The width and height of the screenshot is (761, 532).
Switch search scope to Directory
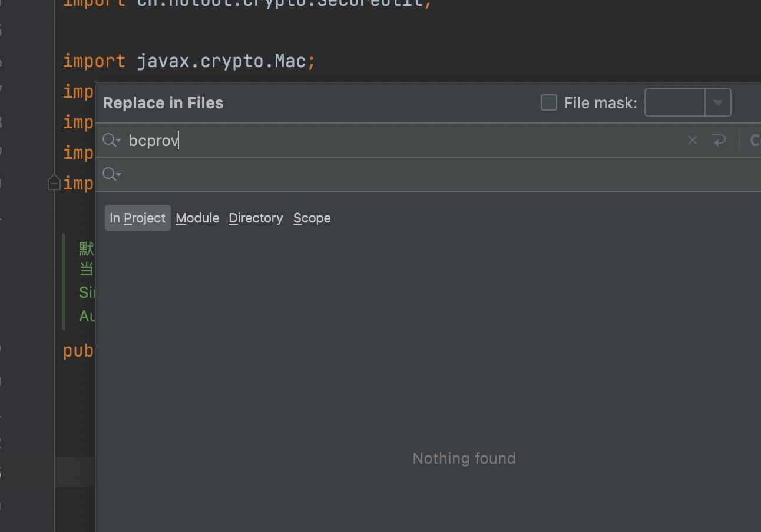[x=256, y=218]
